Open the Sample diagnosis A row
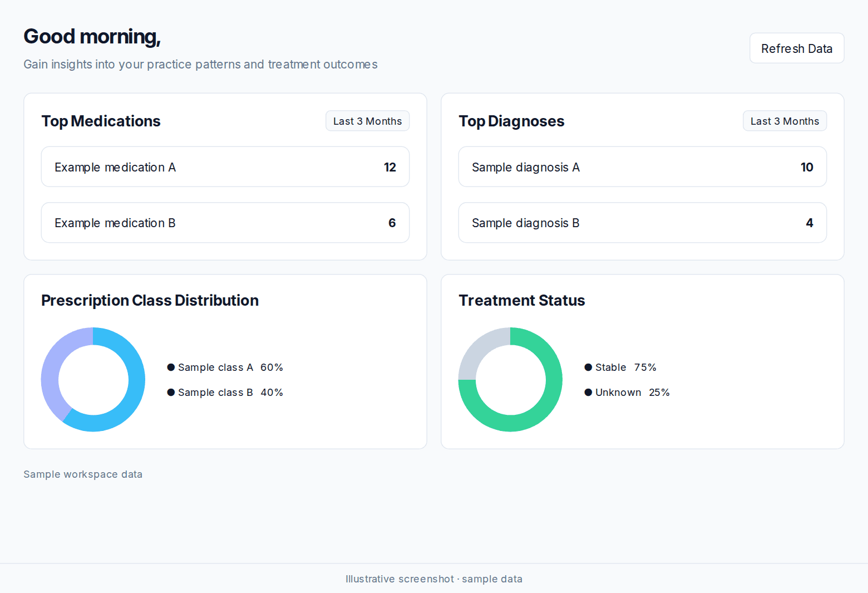Image resolution: width=868 pixels, height=593 pixels. click(643, 167)
